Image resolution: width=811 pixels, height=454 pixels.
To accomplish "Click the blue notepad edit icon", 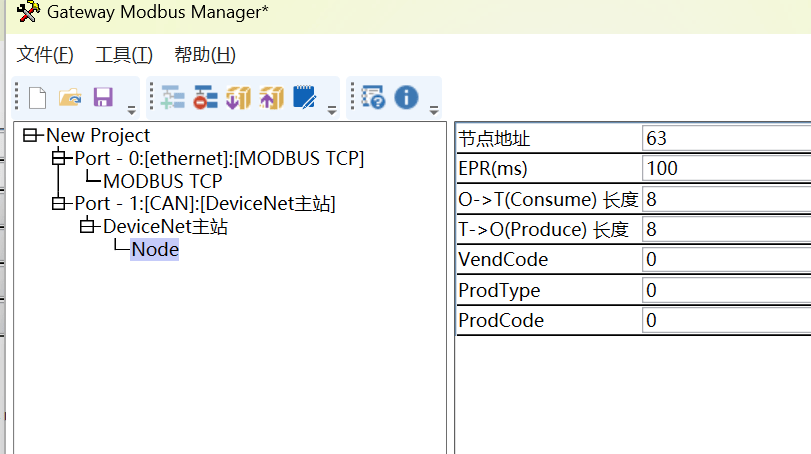I will click(305, 97).
